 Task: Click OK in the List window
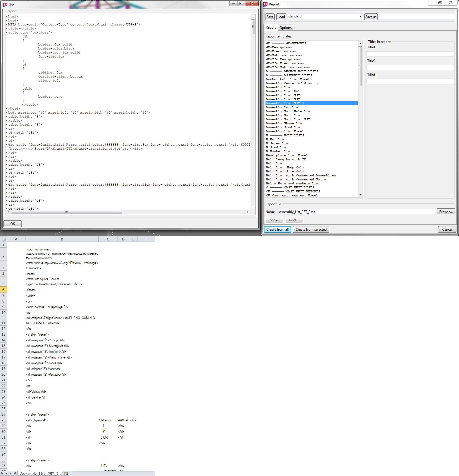click(x=13, y=224)
